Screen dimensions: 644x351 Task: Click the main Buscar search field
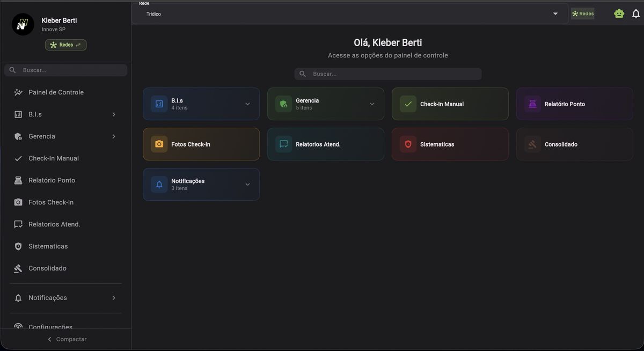(x=387, y=74)
